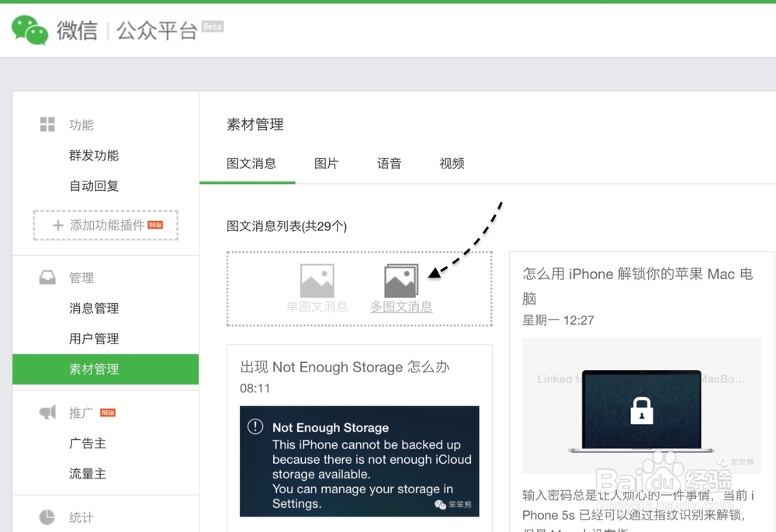776x532 pixels.
Task: Switch to 视频 tab
Action: click(452, 164)
